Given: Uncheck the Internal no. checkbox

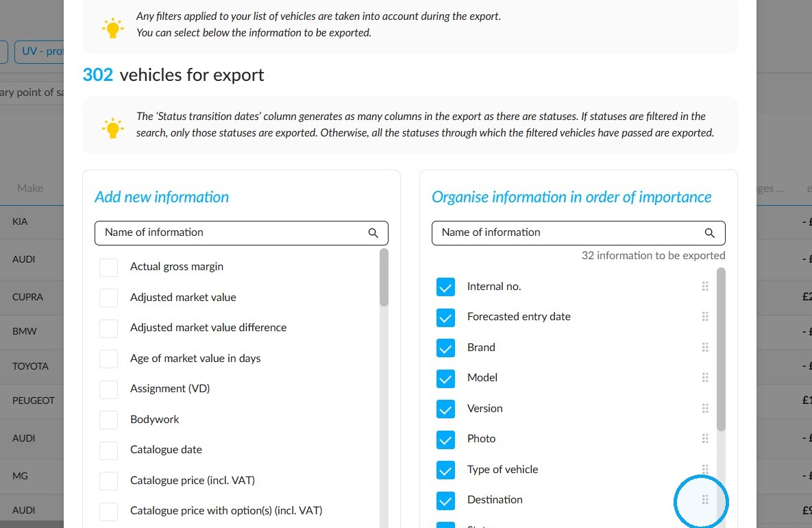Looking at the screenshot, I should pos(445,287).
